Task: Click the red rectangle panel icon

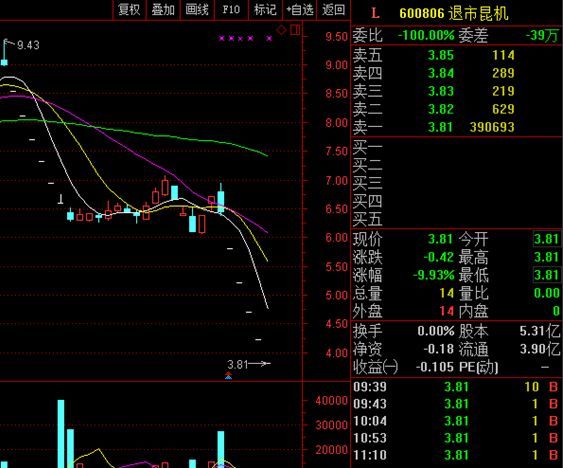Action: click(295, 29)
